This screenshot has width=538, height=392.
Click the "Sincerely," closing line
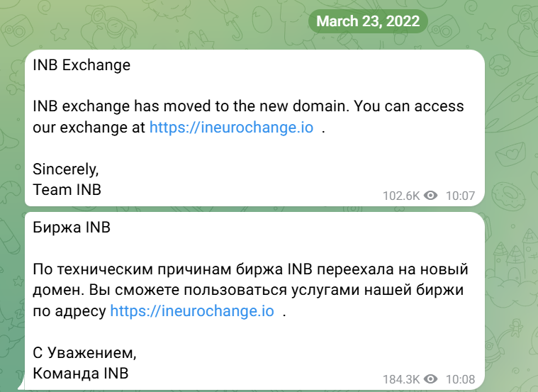tap(66, 169)
